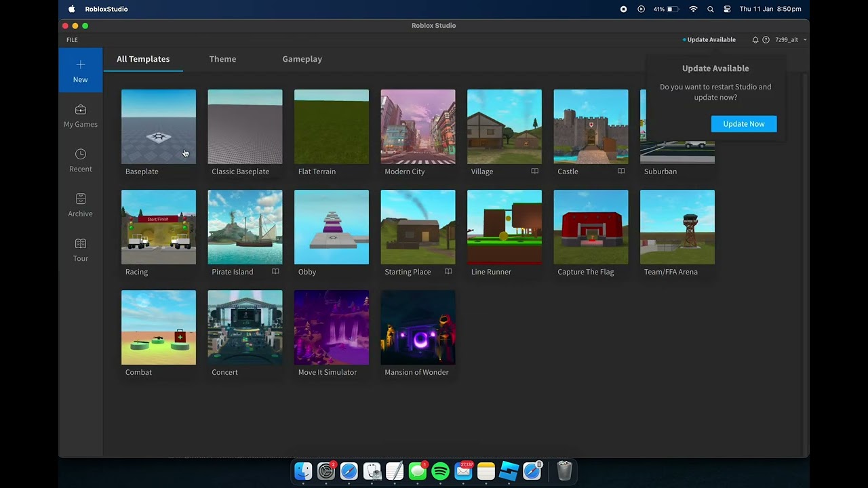
Task: Click the book icon beside Pirate Island
Action: (x=275, y=272)
